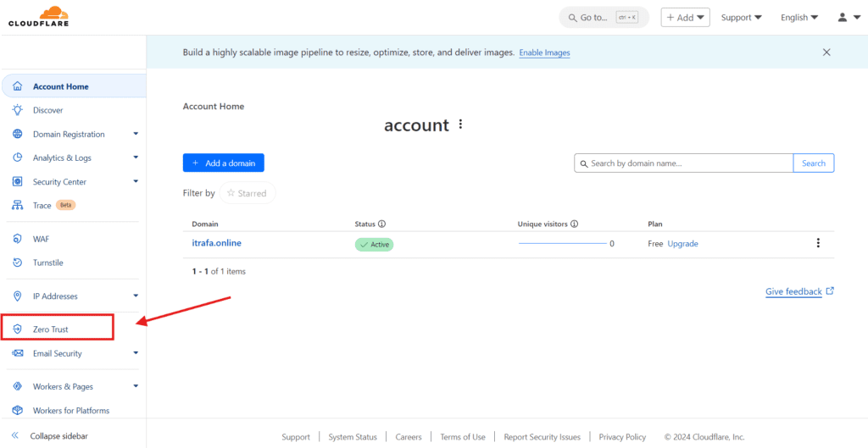This screenshot has width=868, height=448.
Task: Click the Domain column header
Action: pyautogui.click(x=205, y=224)
